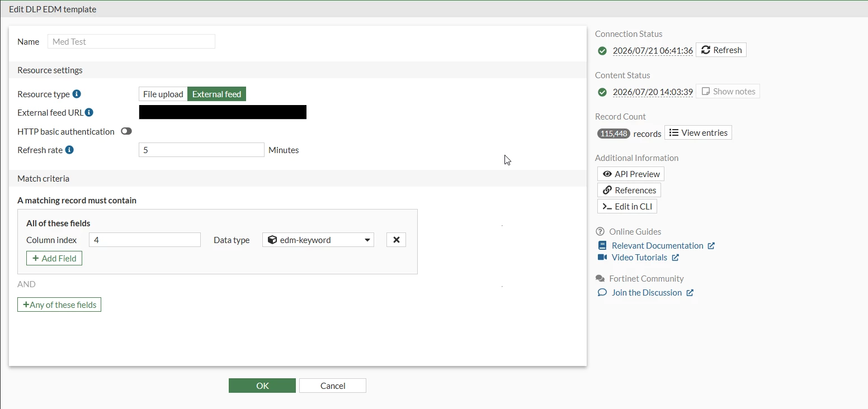
Task: Click the external link icon beside Join the Discussion
Action: pos(690,293)
